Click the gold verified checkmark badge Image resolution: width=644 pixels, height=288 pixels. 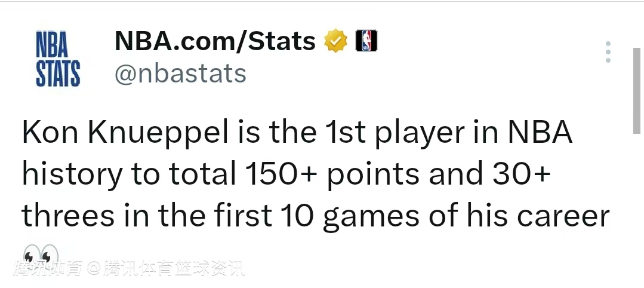(335, 41)
